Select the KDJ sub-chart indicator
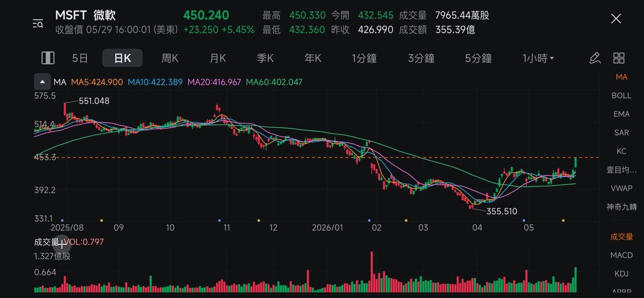 (621, 274)
